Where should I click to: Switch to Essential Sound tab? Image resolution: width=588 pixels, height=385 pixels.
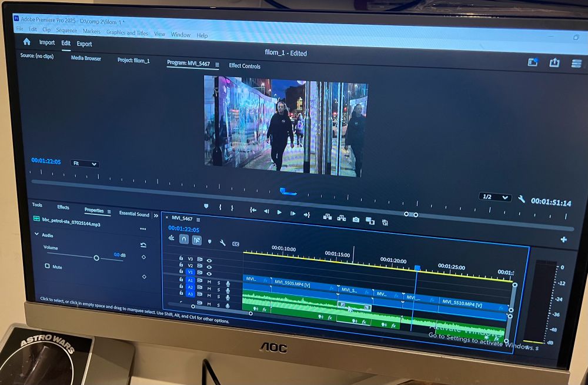pyautogui.click(x=134, y=214)
